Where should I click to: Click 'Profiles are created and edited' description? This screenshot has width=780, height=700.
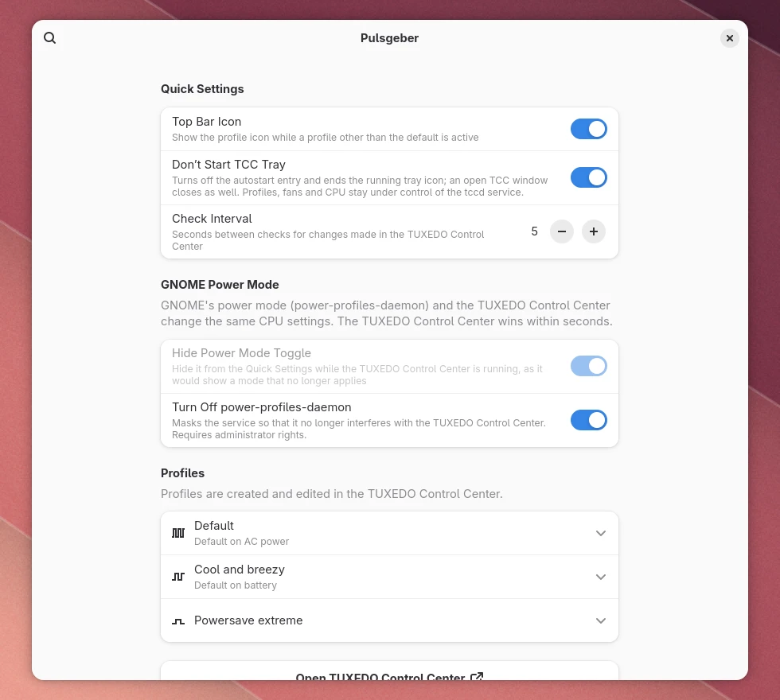331,494
